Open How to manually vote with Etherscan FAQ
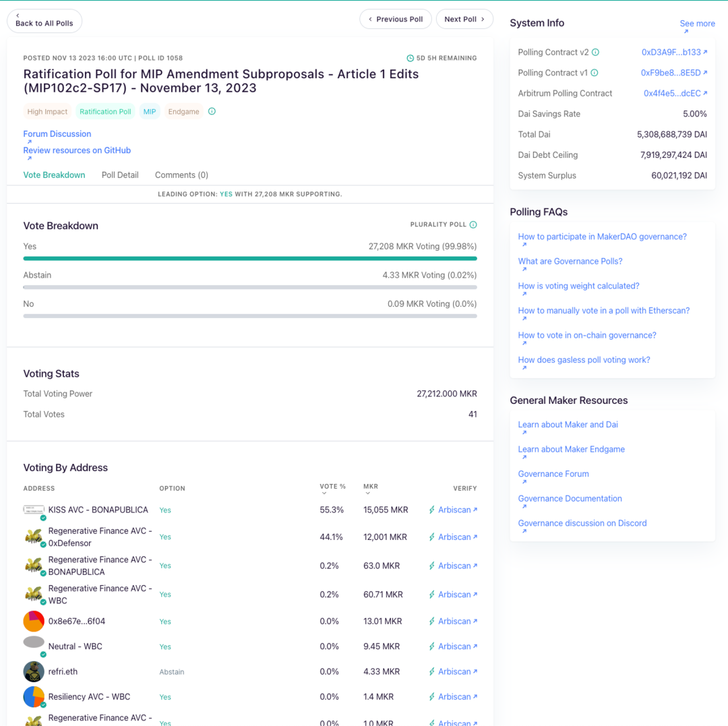728x726 pixels. click(603, 311)
